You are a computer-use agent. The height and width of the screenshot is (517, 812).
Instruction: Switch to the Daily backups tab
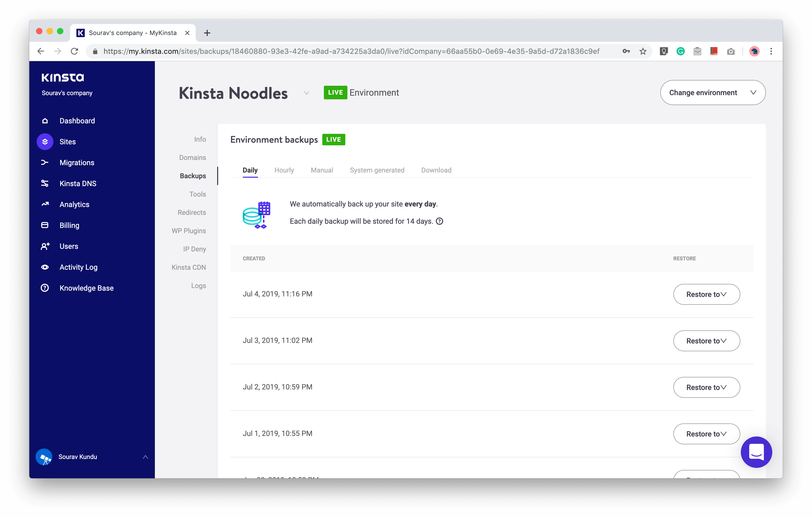[x=250, y=170]
